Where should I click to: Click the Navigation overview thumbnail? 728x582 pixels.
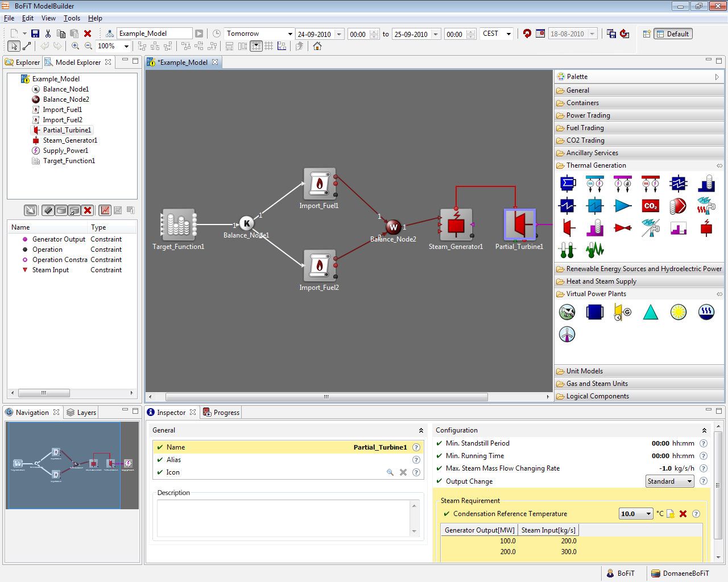(72, 465)
